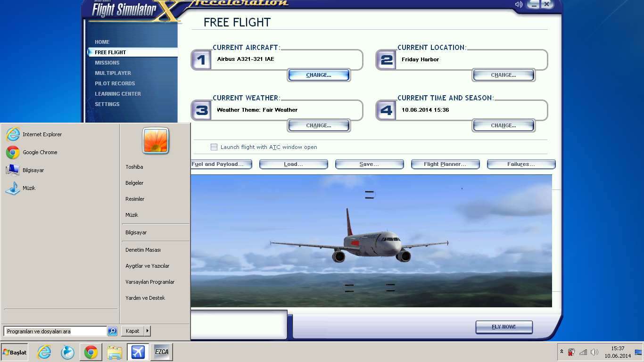Click Weather Theme: Fair Weather text
Viewport: 644px width, 362px height.
coord(257,110)
